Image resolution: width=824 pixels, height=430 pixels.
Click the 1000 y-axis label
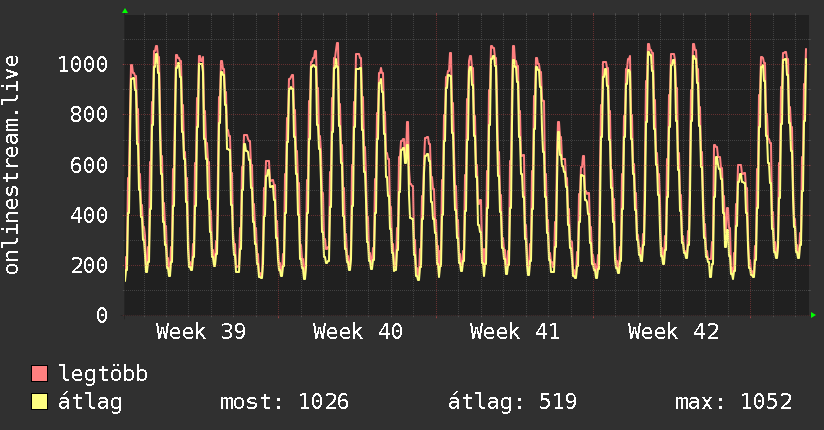(83, 64)
